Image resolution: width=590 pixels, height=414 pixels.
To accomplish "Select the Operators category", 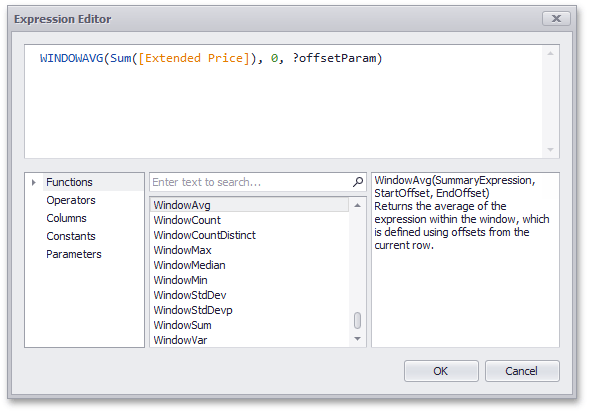I will click(x=71, y=200).
